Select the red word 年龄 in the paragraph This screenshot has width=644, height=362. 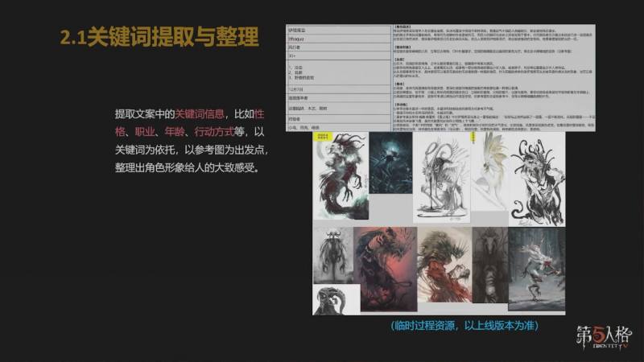(x=175, y=132)
